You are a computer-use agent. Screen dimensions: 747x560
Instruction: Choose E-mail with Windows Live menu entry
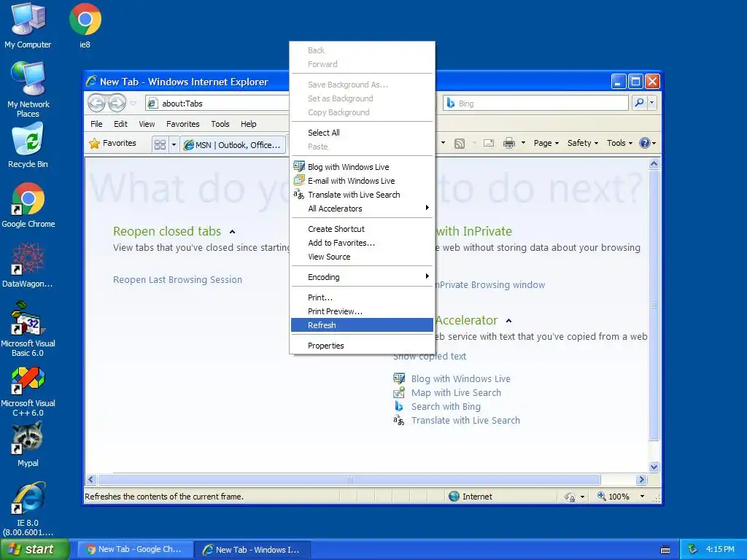pos(362,181)
